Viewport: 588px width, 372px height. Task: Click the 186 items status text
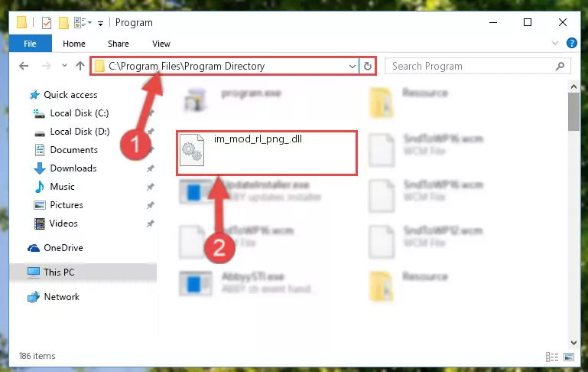tap(37, 356)
